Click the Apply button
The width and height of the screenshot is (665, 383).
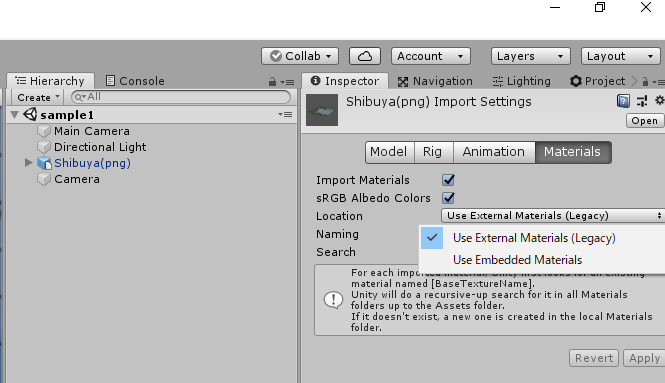click(644, 358)
